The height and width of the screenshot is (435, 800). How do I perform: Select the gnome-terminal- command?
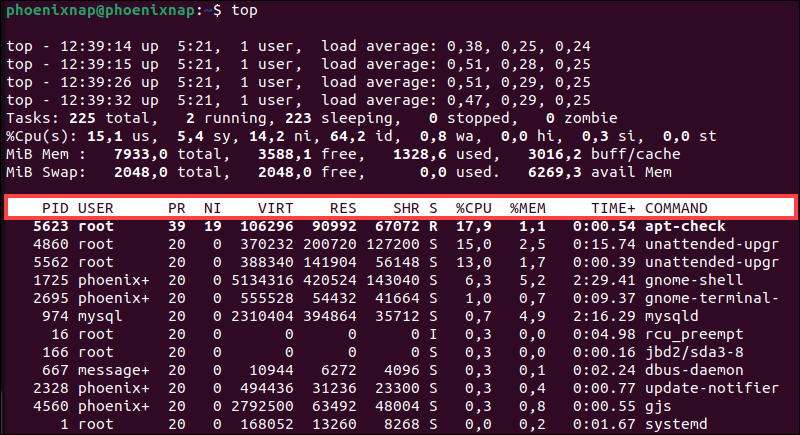712,298
